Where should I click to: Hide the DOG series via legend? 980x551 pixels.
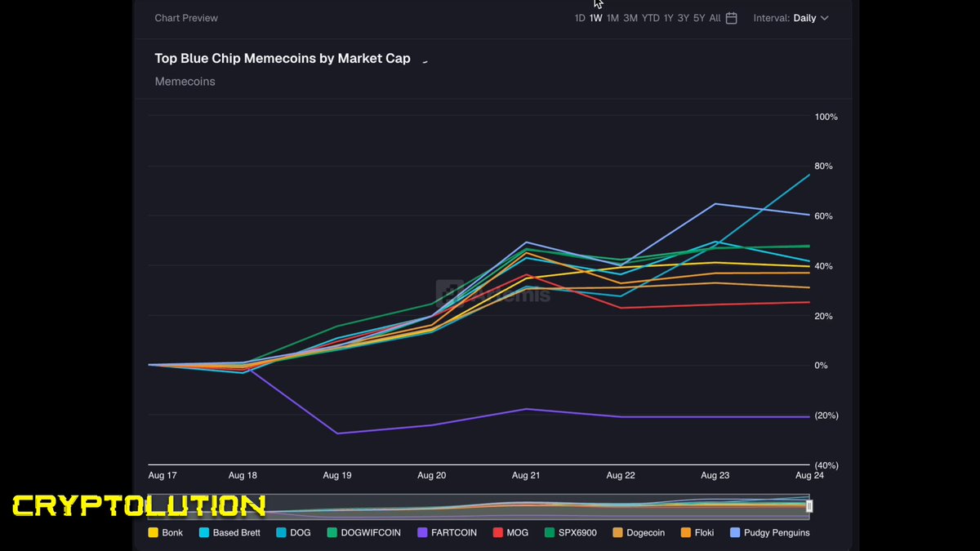pos(293,533)
